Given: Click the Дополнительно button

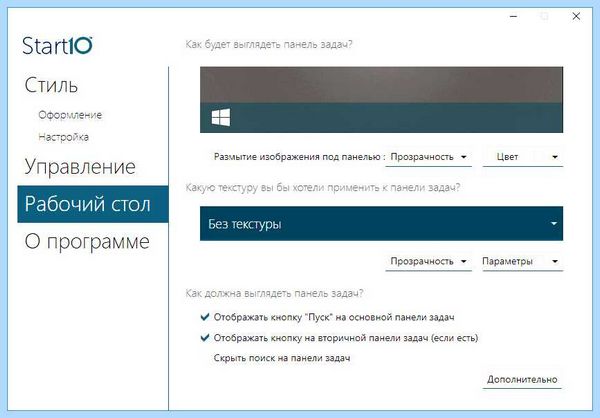Looking at the screenshot, I should pyautogui.click(x=522, y=380).
